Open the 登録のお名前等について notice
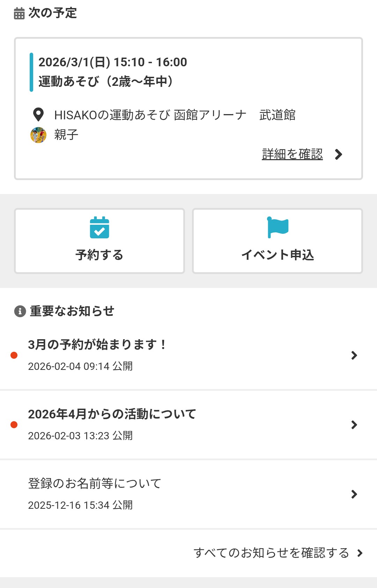Screen dimensions: 377x588 coord(95,484)
